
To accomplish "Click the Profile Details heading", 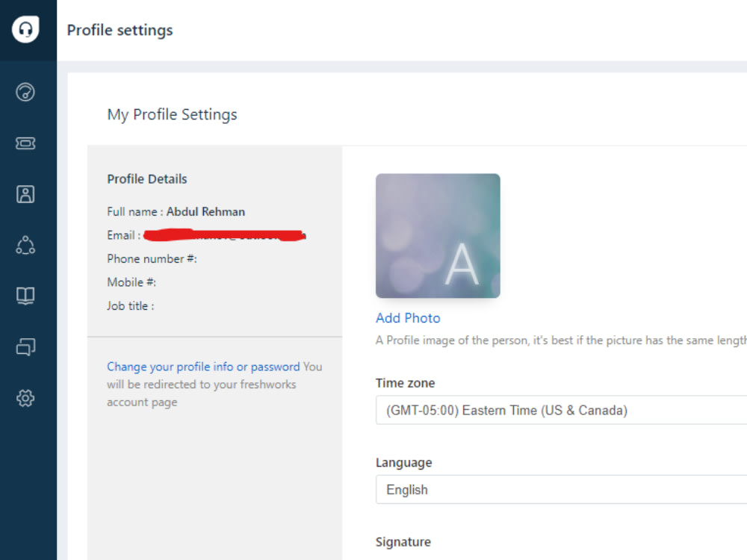I will point(146,179).
